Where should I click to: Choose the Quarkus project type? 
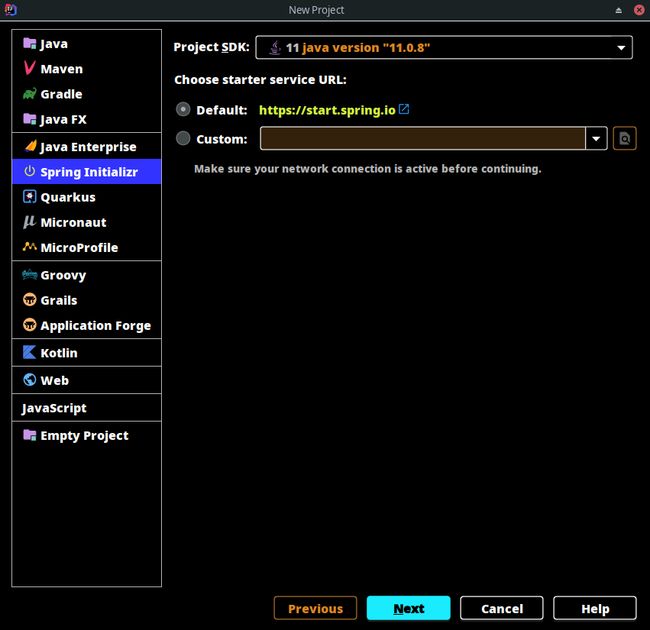(x=87, y=197)
